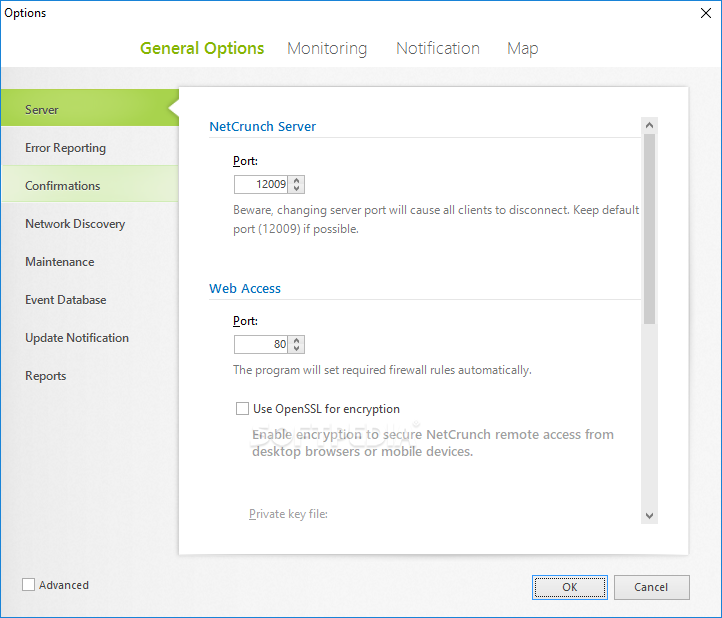
Task: Click the Web Access port field
Action: click(261, 344)
